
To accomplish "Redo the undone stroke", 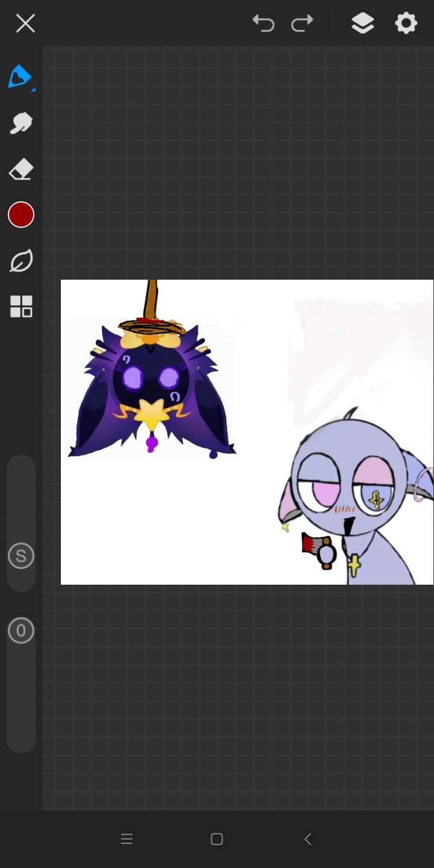I will coord(302,24).
